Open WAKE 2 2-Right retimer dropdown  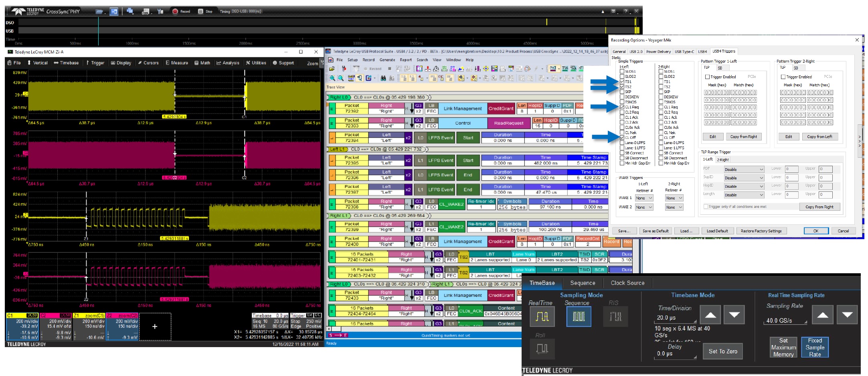[674, 207]
